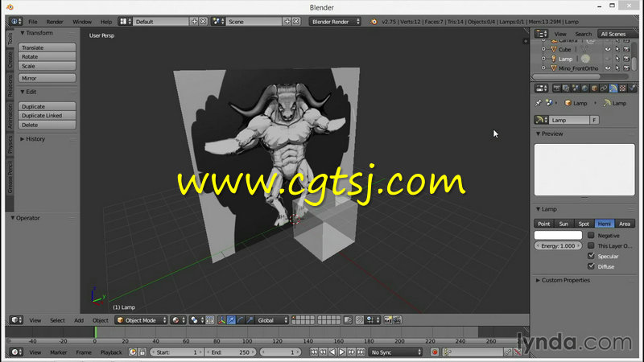Viewport: 644px width, 362px height.
Task: Open the Render menu
Action: tap(55, 22)
